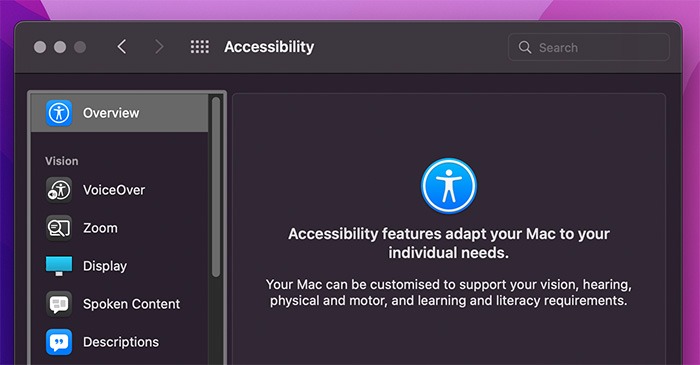This screenshot has height=365, width=700.
Task: Open Descriptions settings
Action: point(120,342)
